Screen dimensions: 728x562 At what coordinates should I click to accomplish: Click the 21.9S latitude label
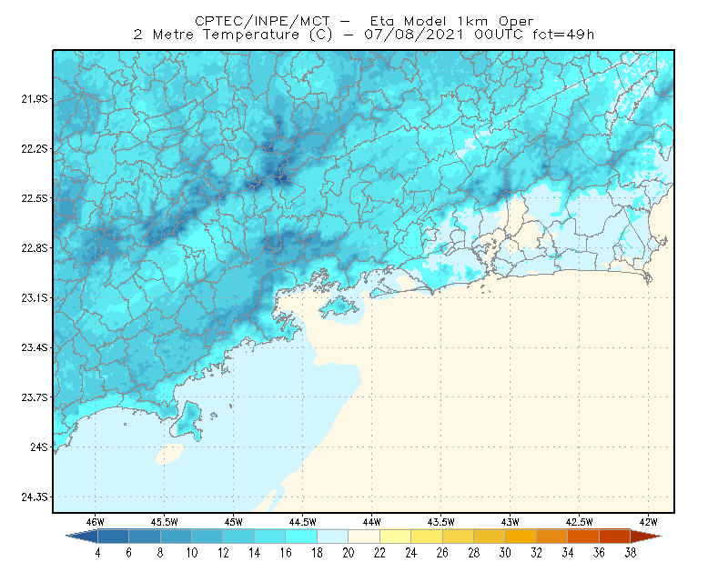pos(35,99)
